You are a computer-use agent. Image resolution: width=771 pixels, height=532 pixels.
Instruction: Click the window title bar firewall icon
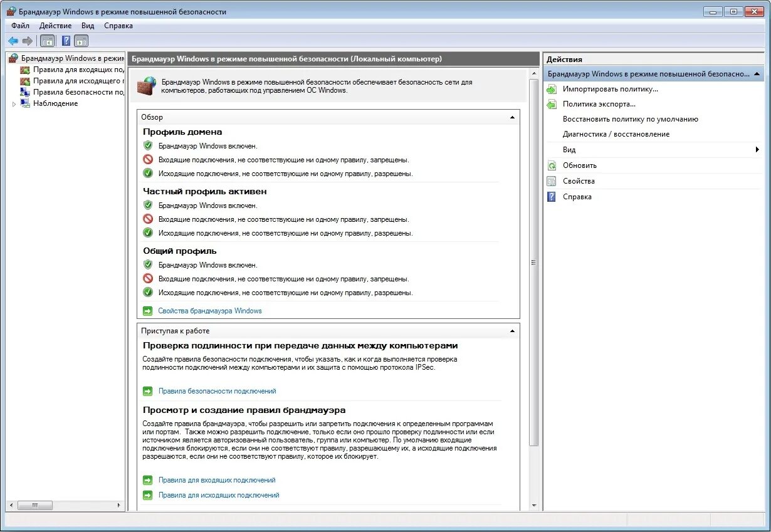click(11, 11)
